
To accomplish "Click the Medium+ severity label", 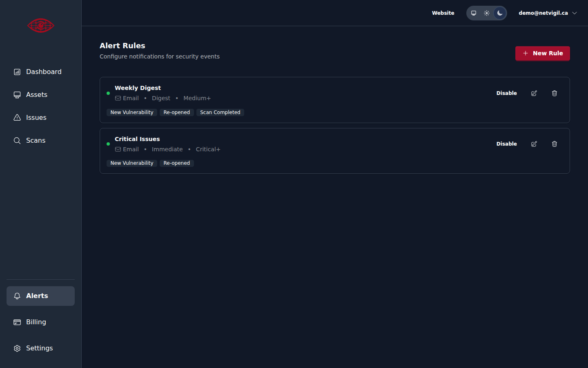I will 197,98.
